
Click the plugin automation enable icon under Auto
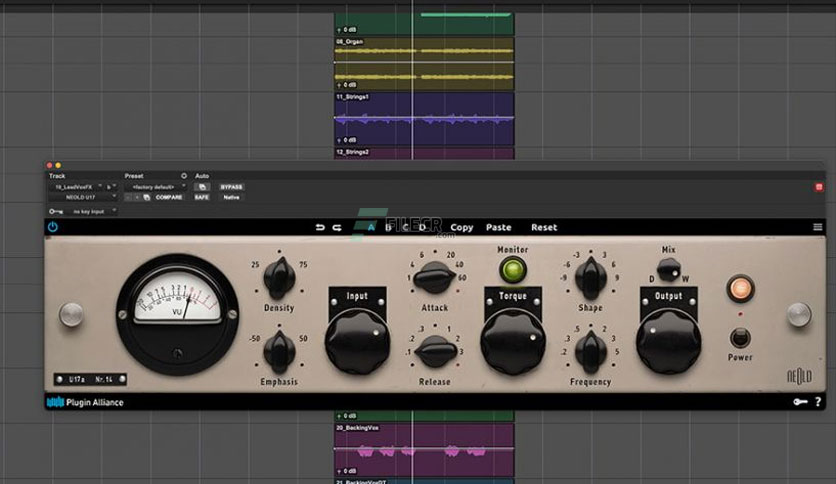[x=202, y=187]
